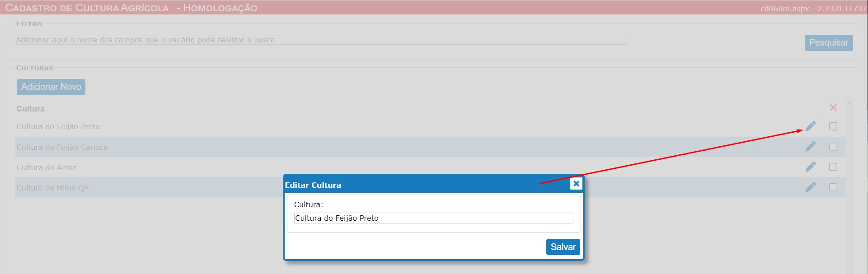The width and height of the screenshot is (868, 274).
Task: Click the Pesquisar button
Action: point(829,43)
